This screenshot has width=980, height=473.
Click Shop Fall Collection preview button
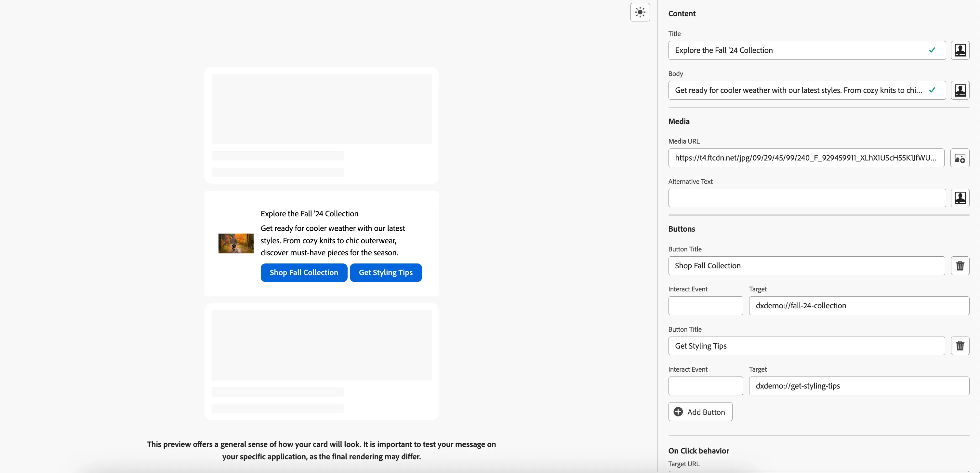tap(304, 273)
